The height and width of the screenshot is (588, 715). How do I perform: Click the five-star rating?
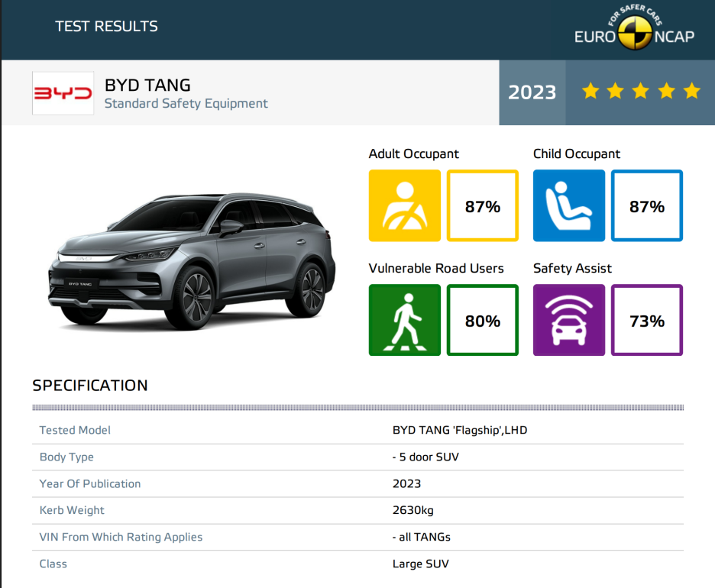(x=641, y=91)
